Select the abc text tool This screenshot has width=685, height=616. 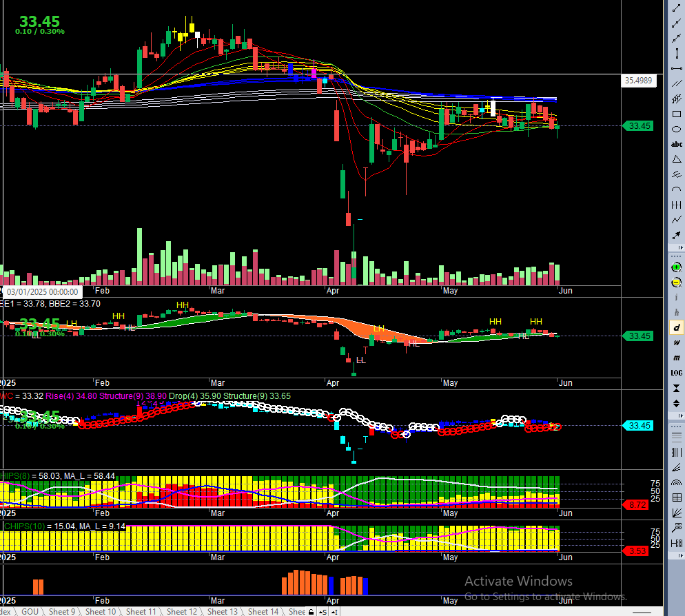676,144
